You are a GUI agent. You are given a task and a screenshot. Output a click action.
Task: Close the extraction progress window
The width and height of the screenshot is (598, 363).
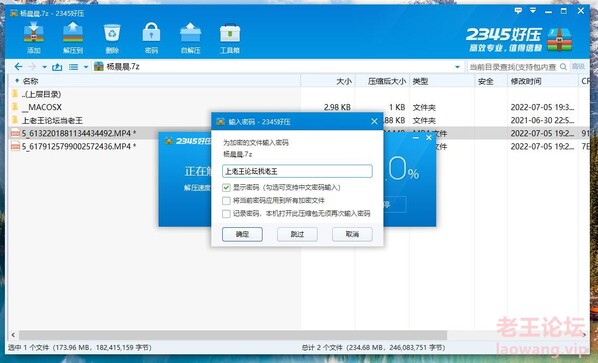[429, 138]
